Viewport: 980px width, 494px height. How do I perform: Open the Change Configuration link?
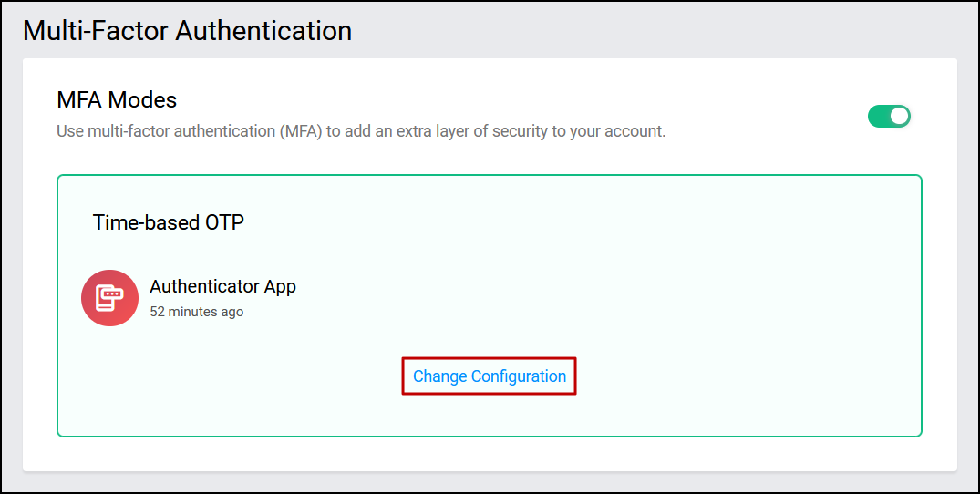pyautogui.click(x=490, y=376)
